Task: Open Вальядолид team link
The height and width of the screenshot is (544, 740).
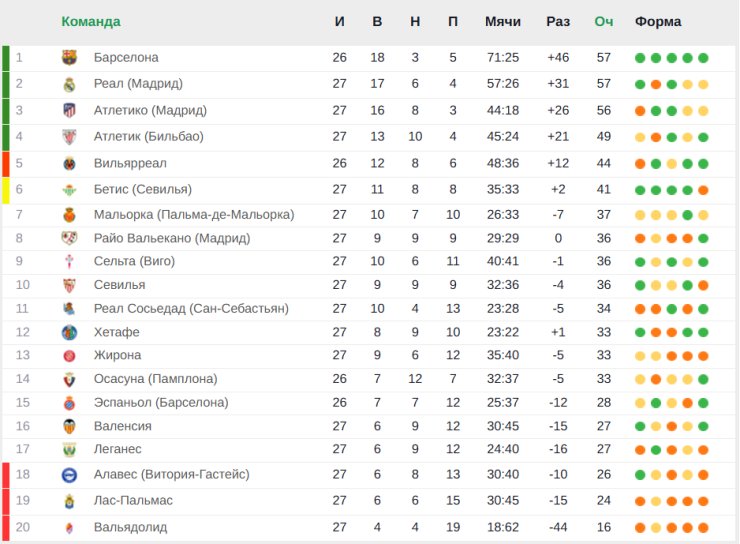Action: pyautogui.click(x=130, y=527)
